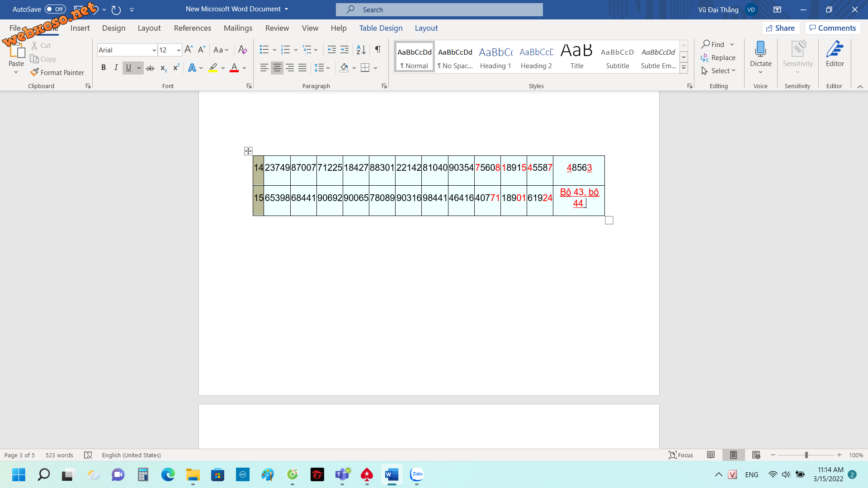Toggle Bold formatting
This screenshot has height=488, width=868.
(103, 68)
